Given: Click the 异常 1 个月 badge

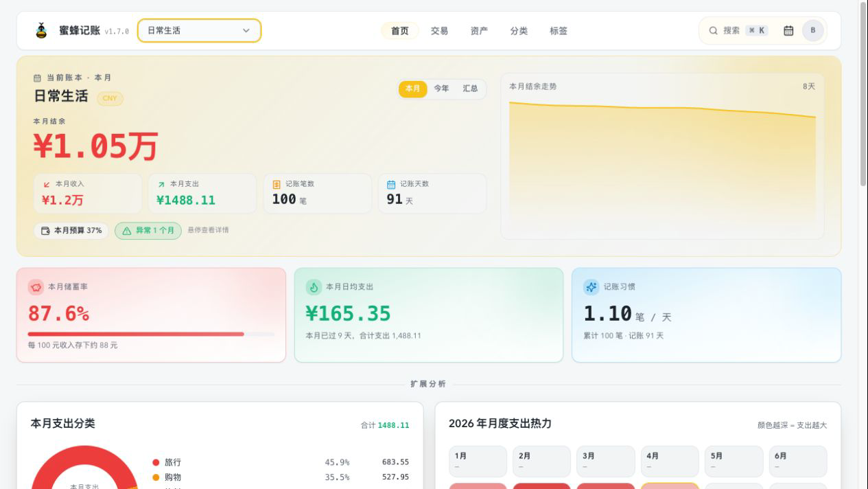Looking at the screenshot, I should click(148, 231).
